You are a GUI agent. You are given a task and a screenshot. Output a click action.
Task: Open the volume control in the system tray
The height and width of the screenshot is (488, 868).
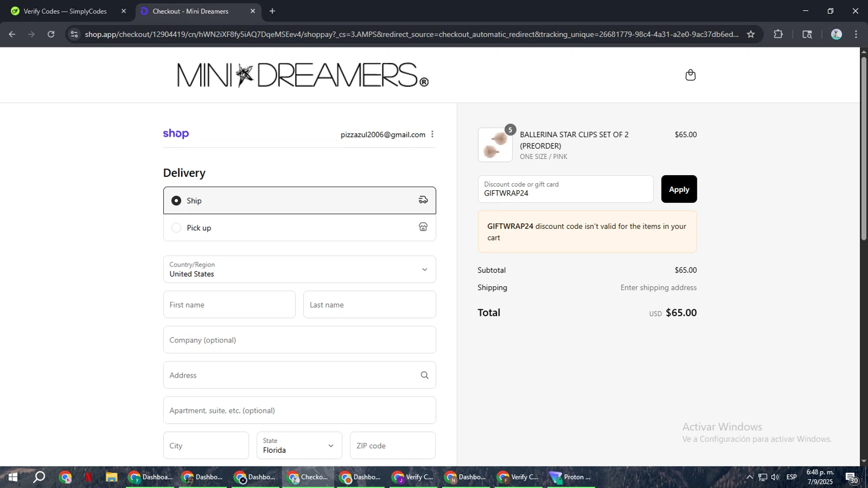coord(775,477)
